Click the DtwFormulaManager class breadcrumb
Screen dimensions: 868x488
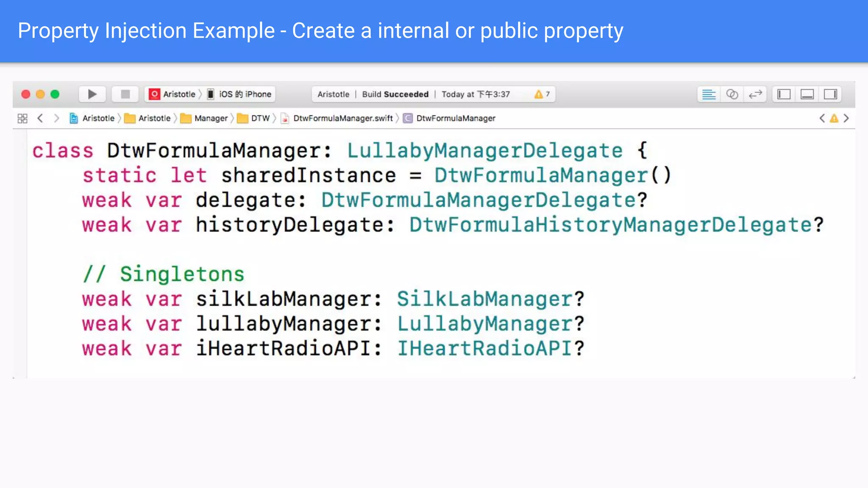click(450, 118)
